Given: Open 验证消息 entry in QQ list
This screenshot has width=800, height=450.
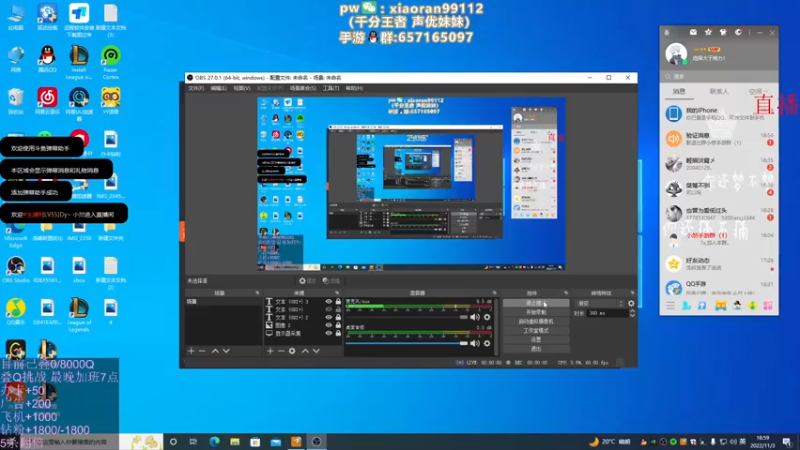Looking at the screenshot, I should pos(719,139).
